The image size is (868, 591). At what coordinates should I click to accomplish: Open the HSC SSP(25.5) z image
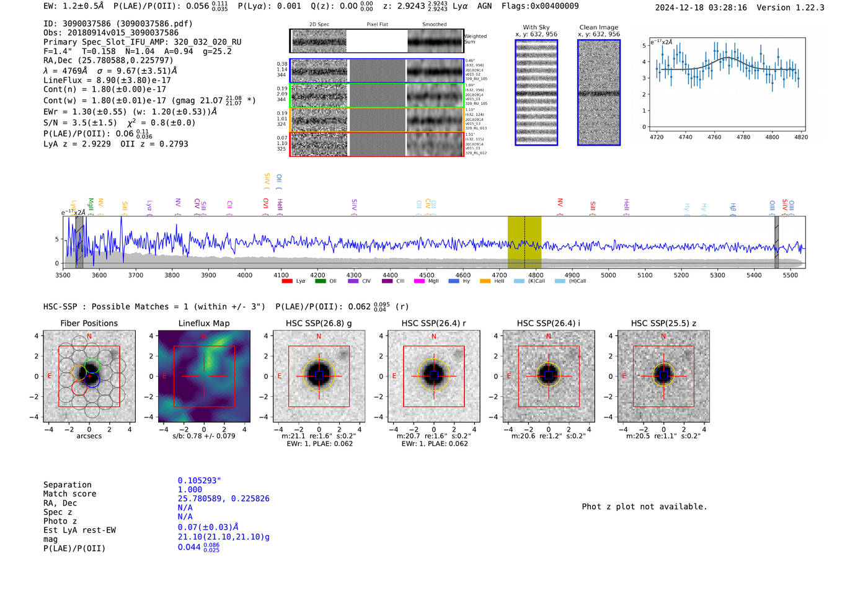[663, 376]
